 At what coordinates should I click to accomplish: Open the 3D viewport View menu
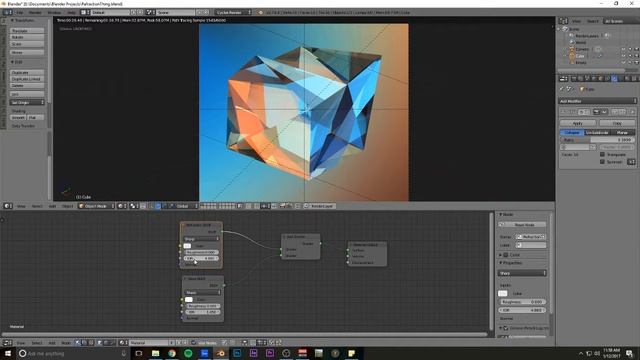[x=21, y=206]
